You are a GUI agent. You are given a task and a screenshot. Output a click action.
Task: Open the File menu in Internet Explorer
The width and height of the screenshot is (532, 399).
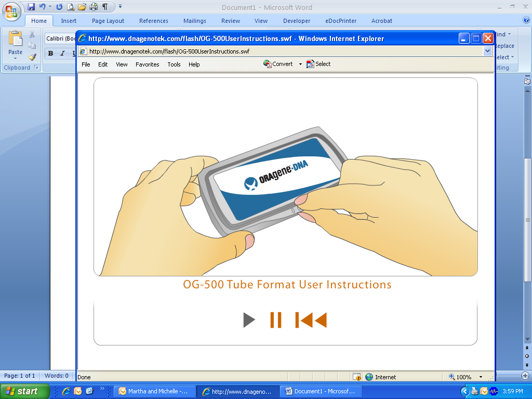pos(86,64)
